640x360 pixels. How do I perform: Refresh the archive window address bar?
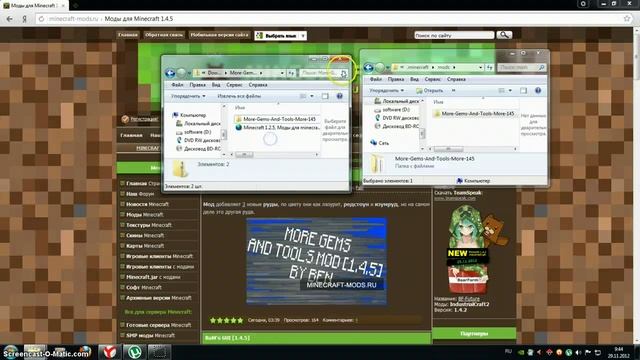coord(291,73)
